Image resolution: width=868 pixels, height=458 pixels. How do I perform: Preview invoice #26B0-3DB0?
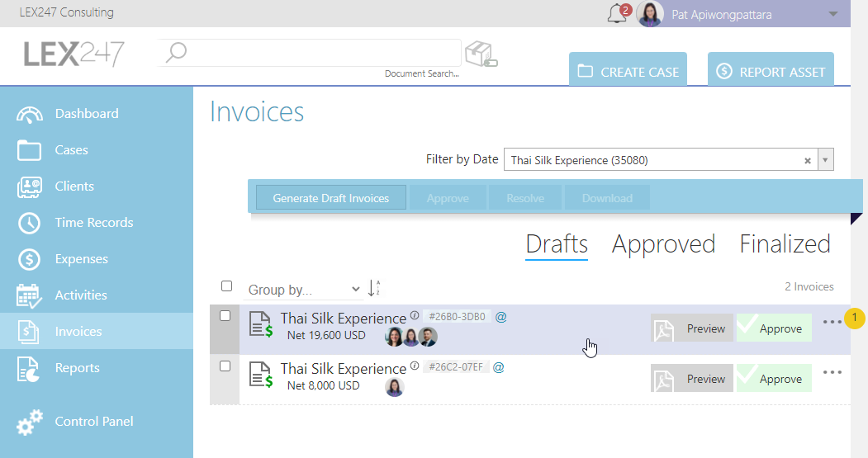coord(692,328)
